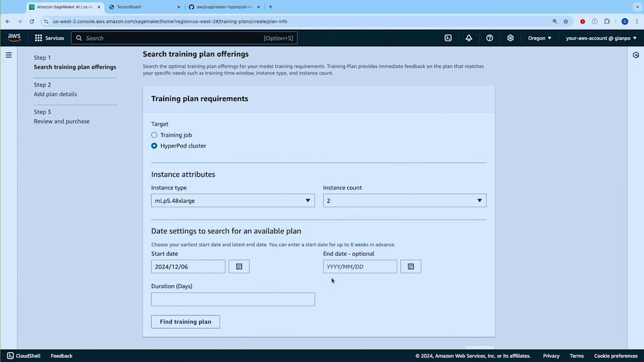
Task: Select the HyperPod cluster radio option
Action: 154,146
